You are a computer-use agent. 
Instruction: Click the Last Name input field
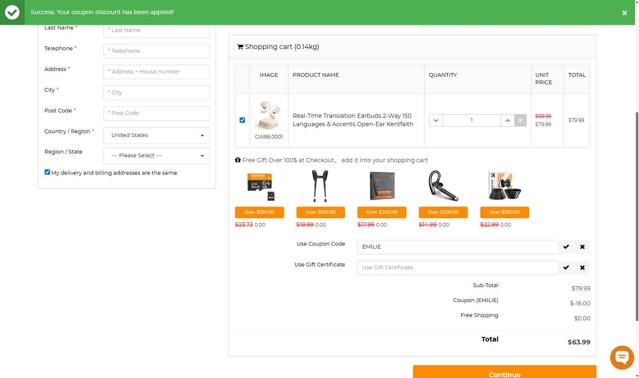[x=156, y=30]
